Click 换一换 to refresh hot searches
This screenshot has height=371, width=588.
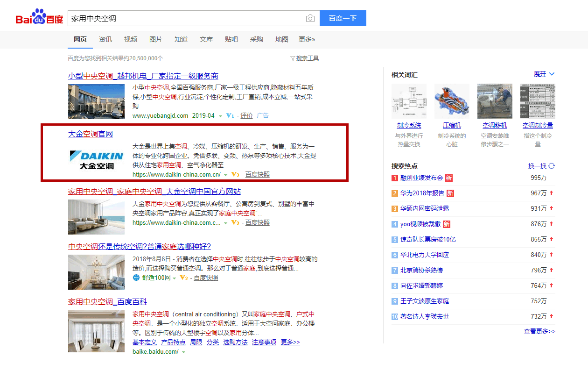pyautogui.click(x=537, y=166)
